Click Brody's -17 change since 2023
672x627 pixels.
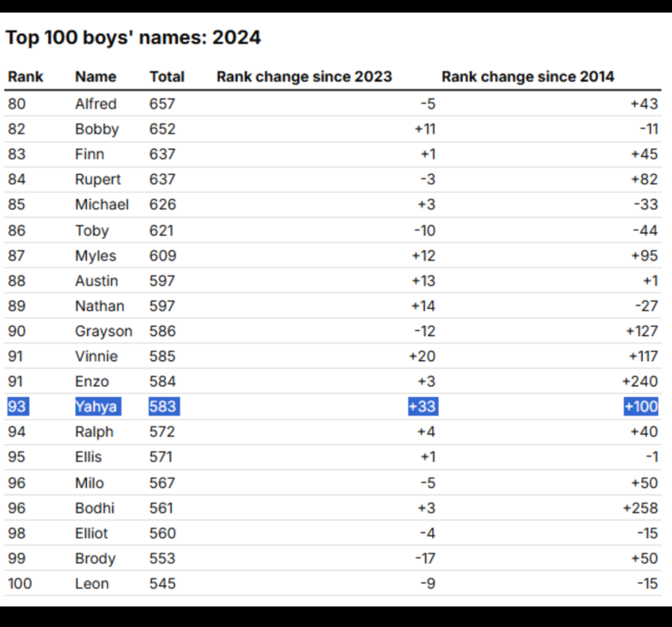tap(425, 558)
